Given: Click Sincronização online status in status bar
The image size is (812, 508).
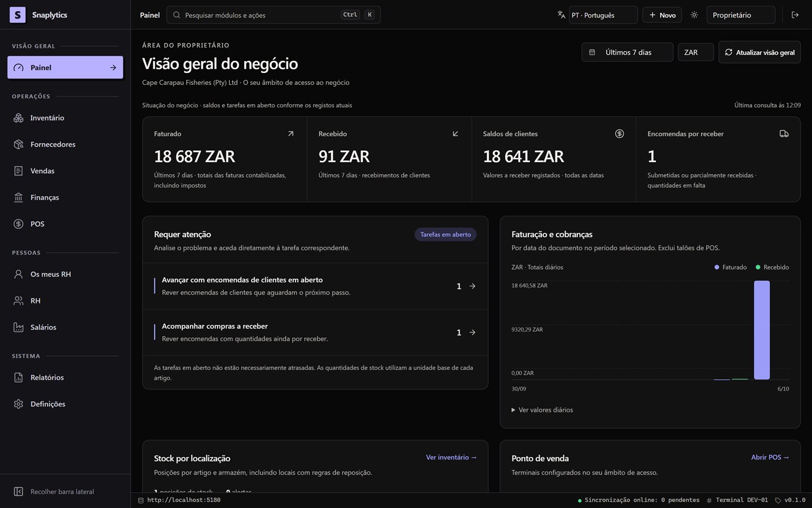Looking at the screenshot, I should click(x=638, y=500).
